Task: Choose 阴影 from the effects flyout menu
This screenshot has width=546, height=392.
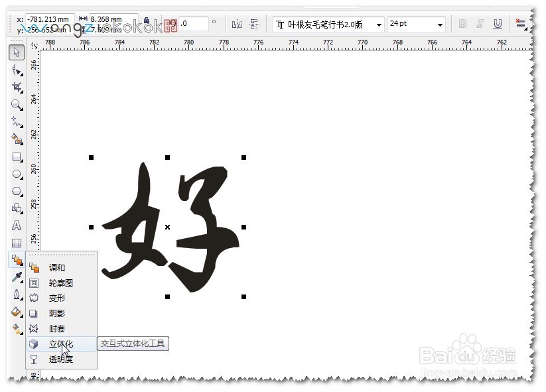Action: tap(58, 314)
